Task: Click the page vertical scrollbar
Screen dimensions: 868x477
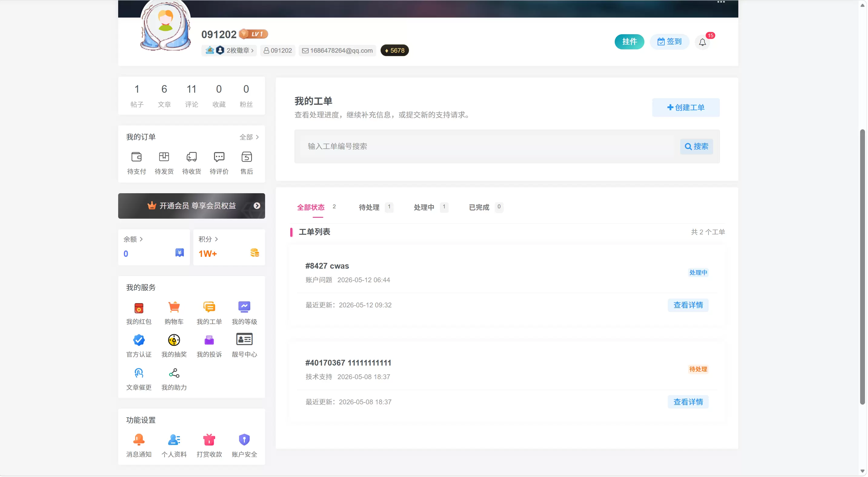Action: [863, 267]
